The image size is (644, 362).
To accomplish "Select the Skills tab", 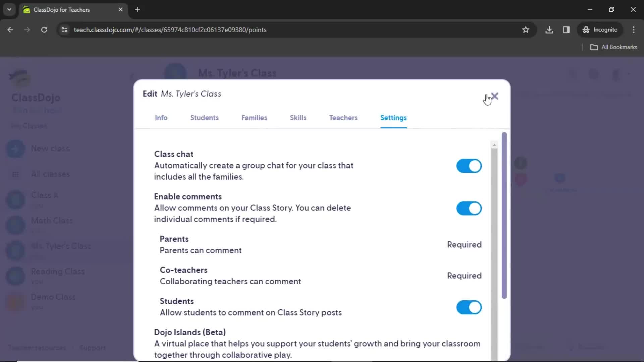I will coord(298,118).
